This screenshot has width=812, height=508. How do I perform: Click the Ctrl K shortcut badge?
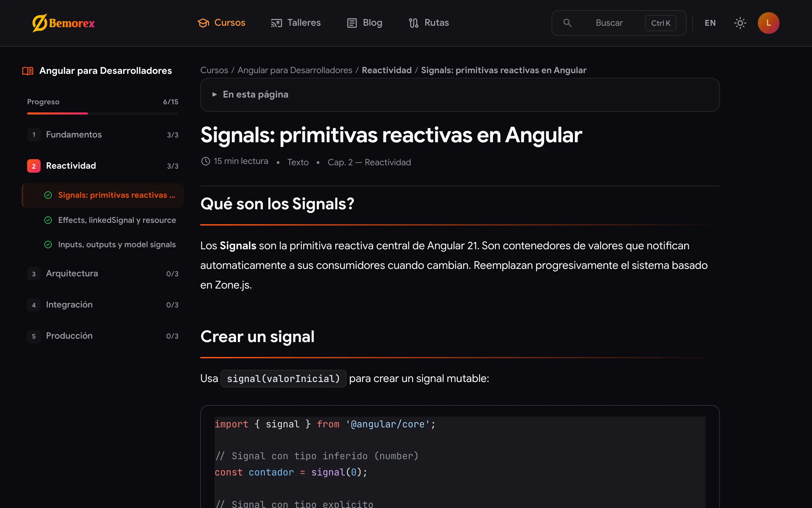point(660,23)
